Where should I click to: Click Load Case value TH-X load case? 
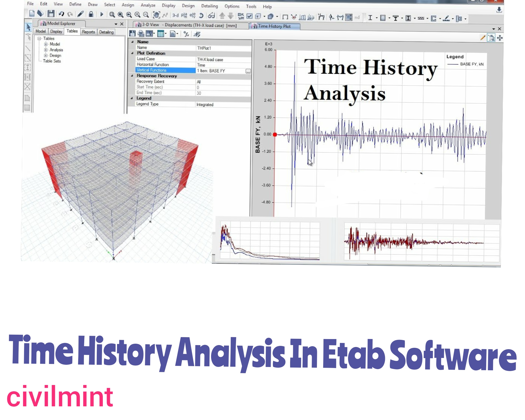click(x=224, y=59)
